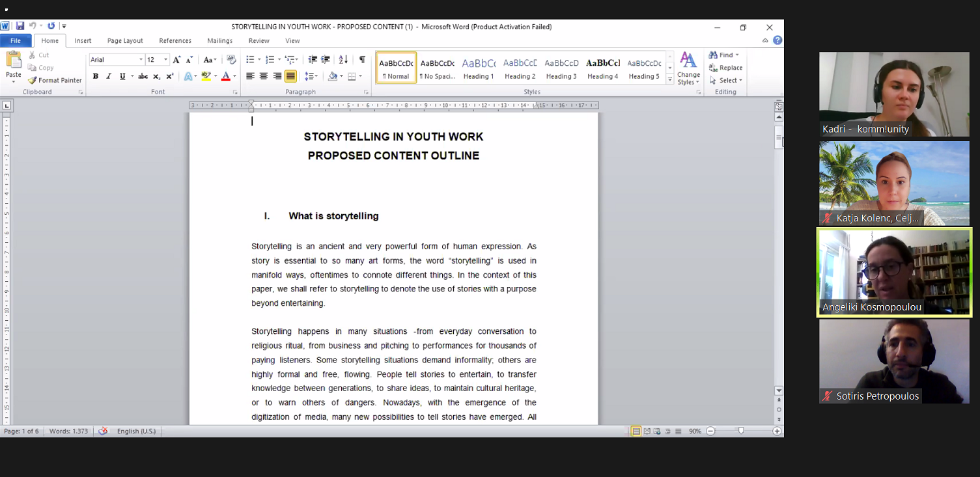Toggle Italic formatting
This screenshot has height=477, width=980.
[109, 76]
